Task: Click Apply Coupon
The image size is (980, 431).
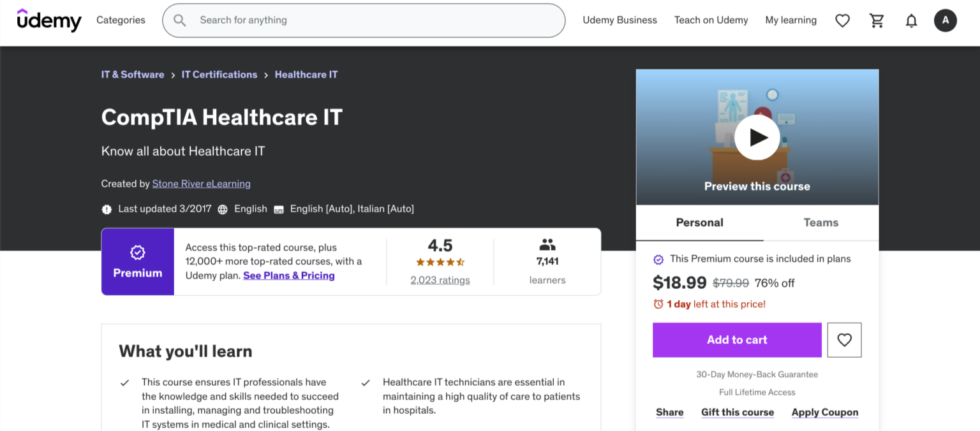Action: tap(824, 412)
